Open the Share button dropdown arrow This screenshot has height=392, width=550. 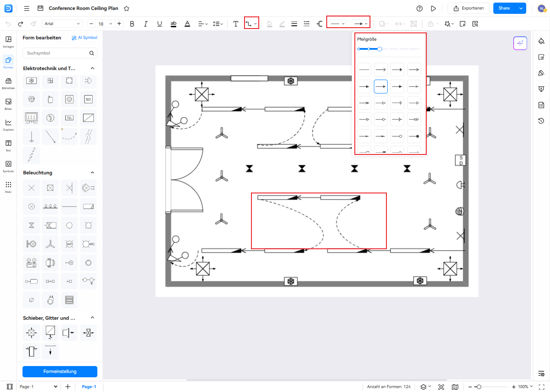pos(521,8)
